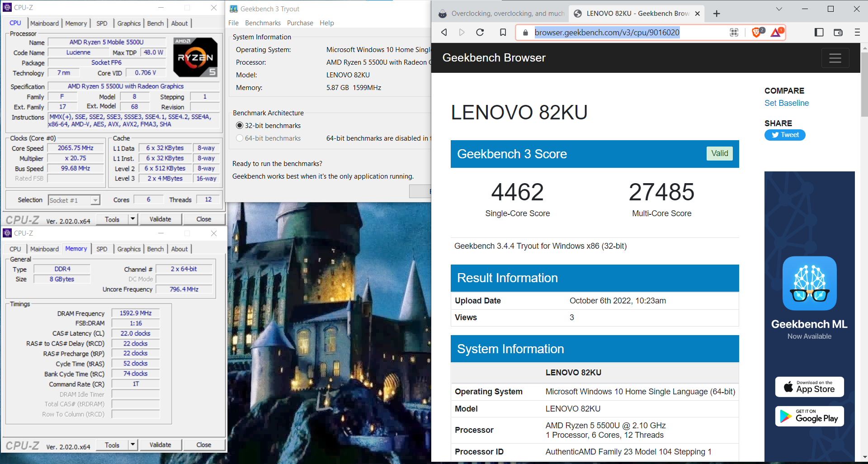868x464 pixels.
Task: Click Tools button in top CPU-Z
Action: [112, 219]
